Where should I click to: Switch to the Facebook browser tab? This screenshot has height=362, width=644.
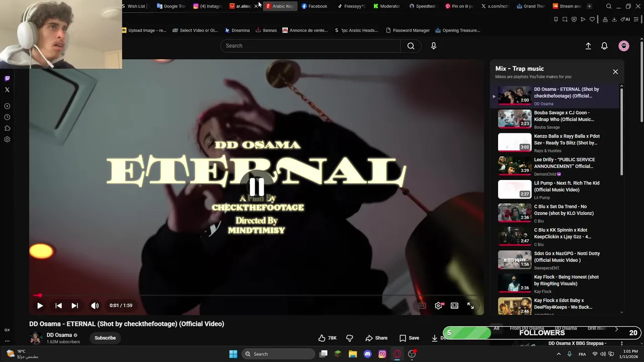(x=314, y=6)
